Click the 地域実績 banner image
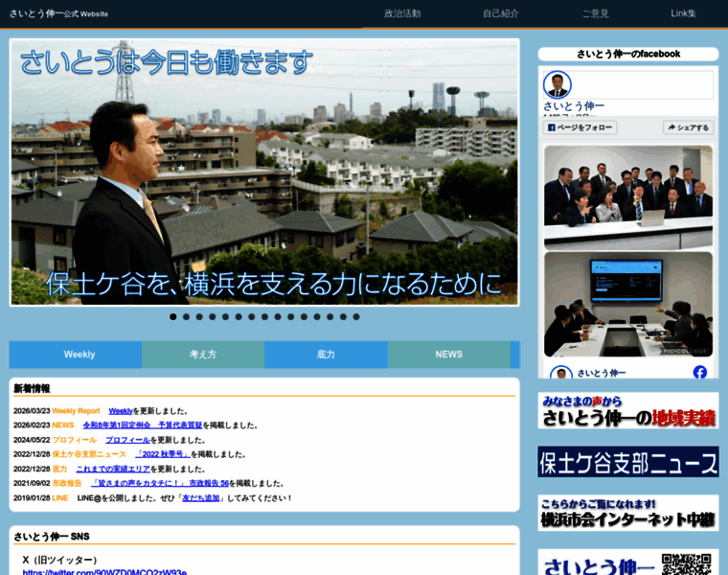 (x=627, y=411)
